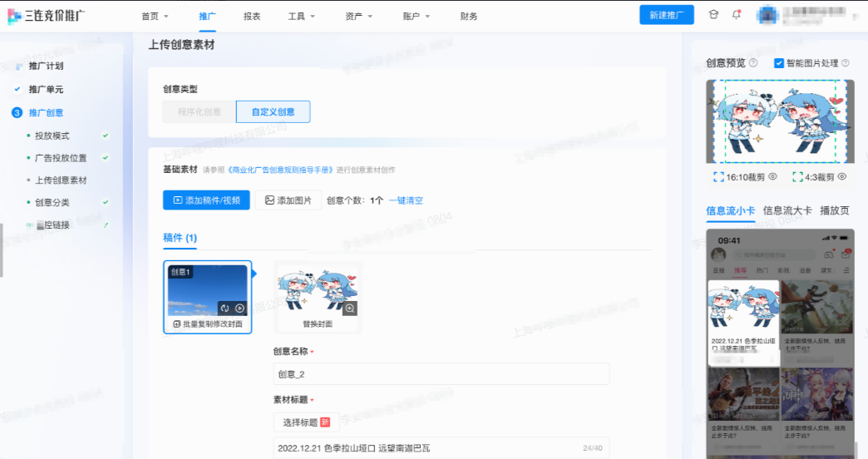Click the hamburger menu in phone preview
This screenshot has height=459, width=868.
(846, 271)
